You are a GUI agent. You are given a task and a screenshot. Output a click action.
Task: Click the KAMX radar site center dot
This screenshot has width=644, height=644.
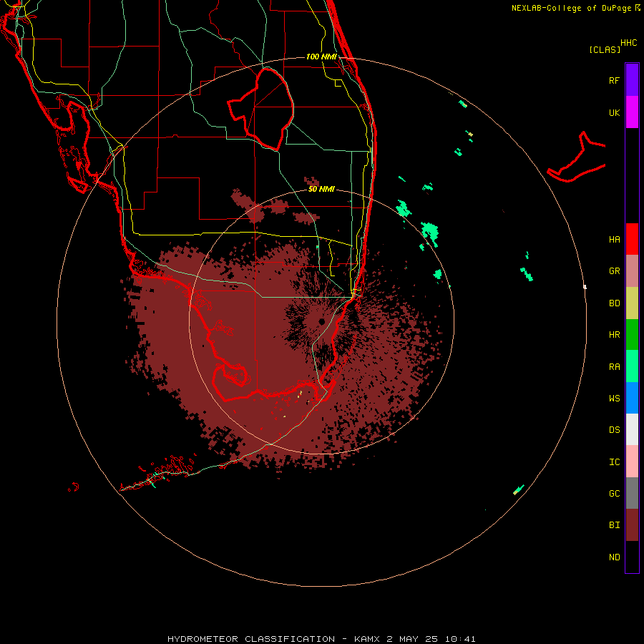click(321, 321)
